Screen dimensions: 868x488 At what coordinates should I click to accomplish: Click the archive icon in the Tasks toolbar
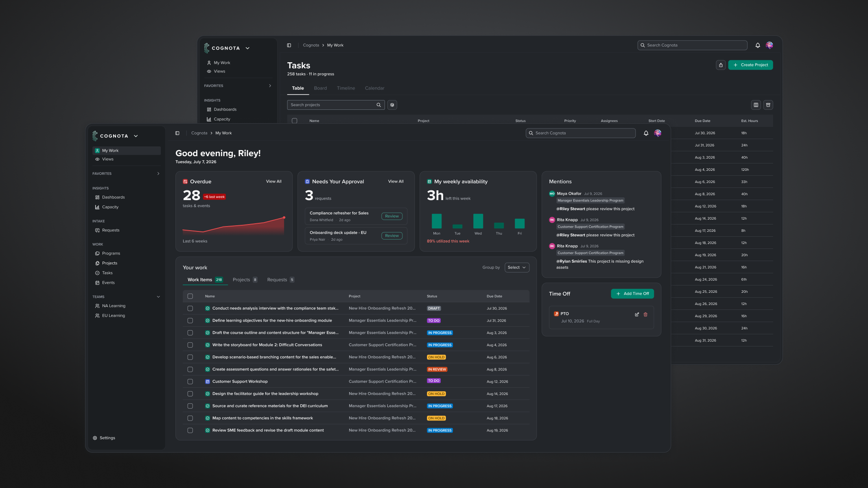[x=768, y=105]
